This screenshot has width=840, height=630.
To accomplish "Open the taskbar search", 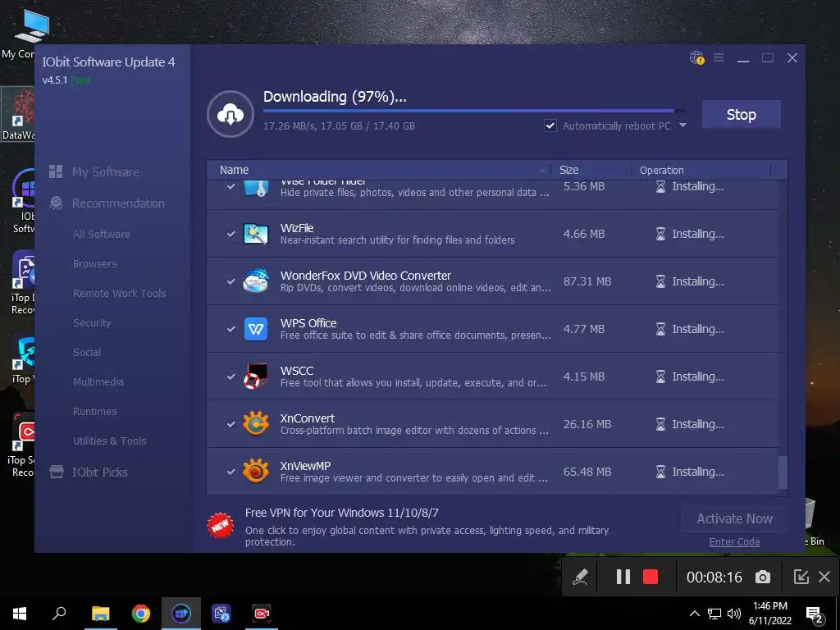I will [59, 614].
